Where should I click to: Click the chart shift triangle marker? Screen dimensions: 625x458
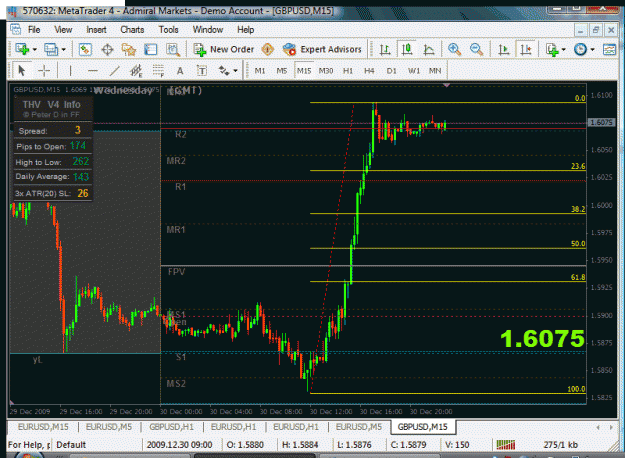pos(446,85)
